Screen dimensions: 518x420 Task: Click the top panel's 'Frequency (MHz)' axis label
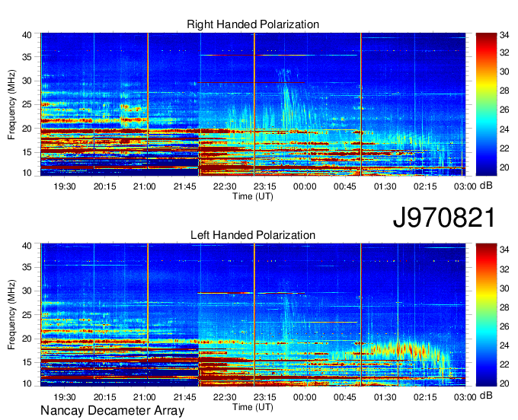pyautogui.click(x=11, y=104)
